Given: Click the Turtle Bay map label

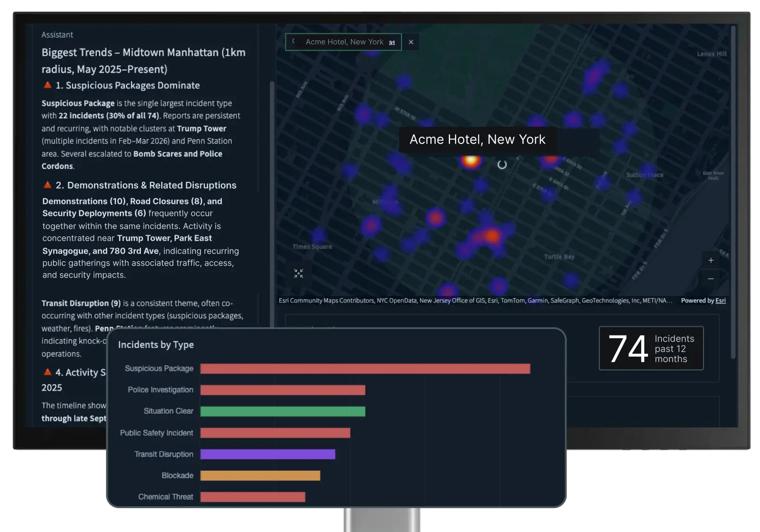Looking at the screenshot, I should click(x=559, y=257).
